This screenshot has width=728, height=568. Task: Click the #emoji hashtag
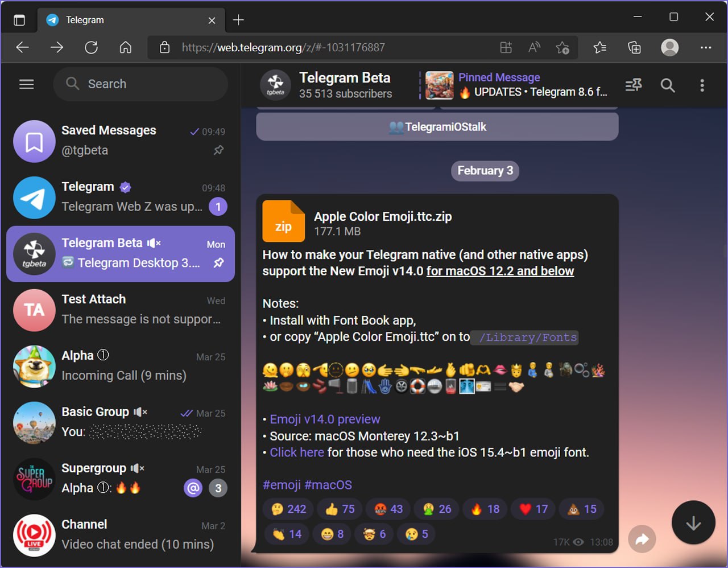pos(282,485)
